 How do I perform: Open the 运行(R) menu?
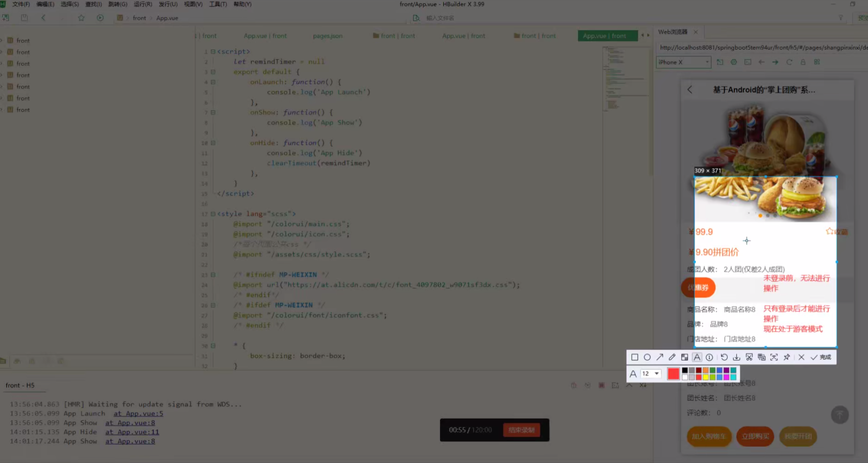point(143,4)
